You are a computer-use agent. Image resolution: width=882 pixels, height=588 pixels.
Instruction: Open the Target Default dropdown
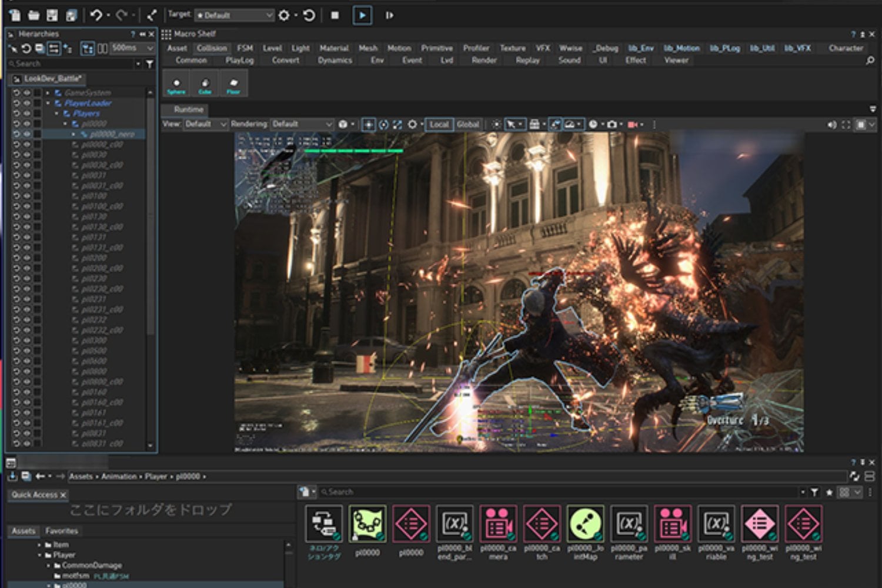[235, 15]
